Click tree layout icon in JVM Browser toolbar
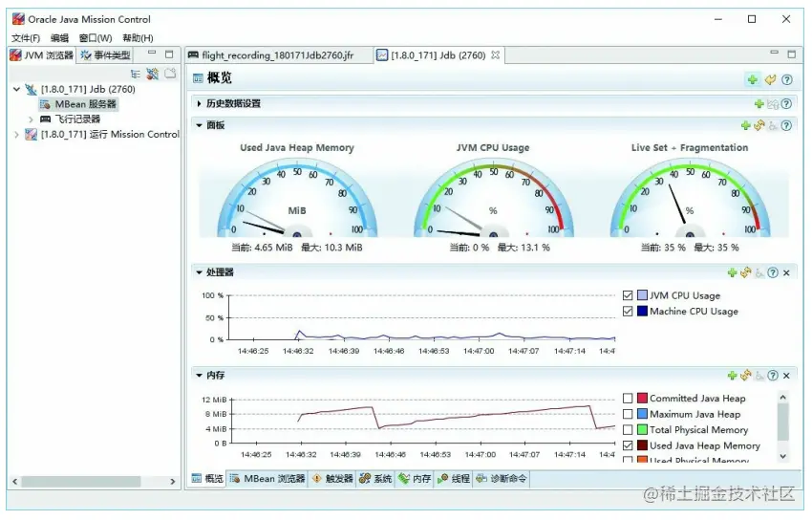This screenshot has height=520, width=812. (136, 74)
